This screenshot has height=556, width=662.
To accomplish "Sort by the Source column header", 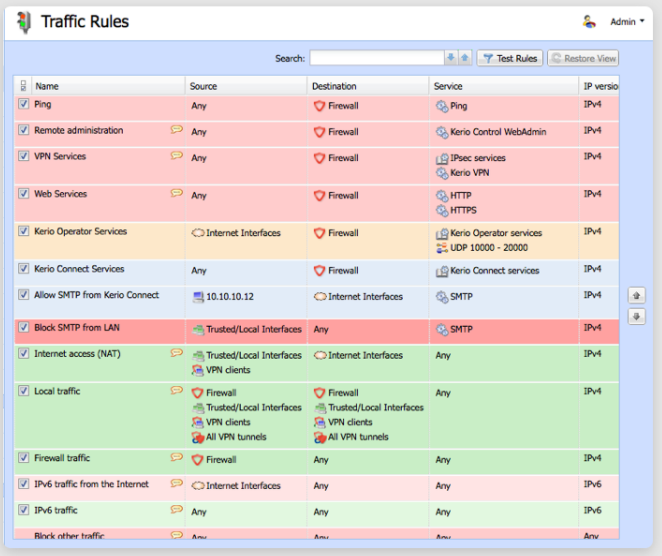I will [x=246, y=86].
